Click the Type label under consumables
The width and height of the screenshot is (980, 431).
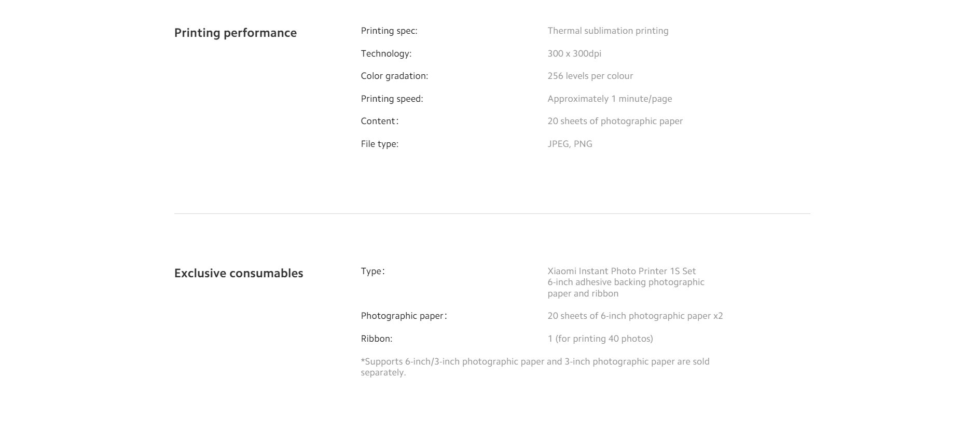(x=373, y=271)
